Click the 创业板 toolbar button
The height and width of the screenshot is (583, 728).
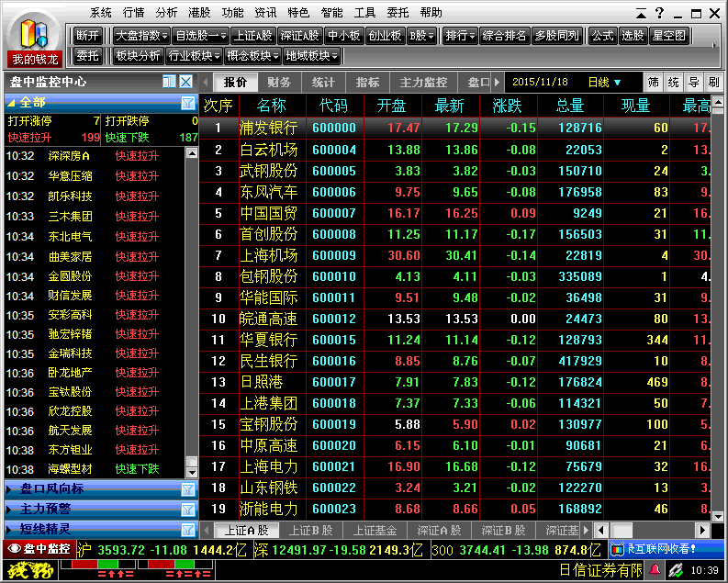(385, 36)
